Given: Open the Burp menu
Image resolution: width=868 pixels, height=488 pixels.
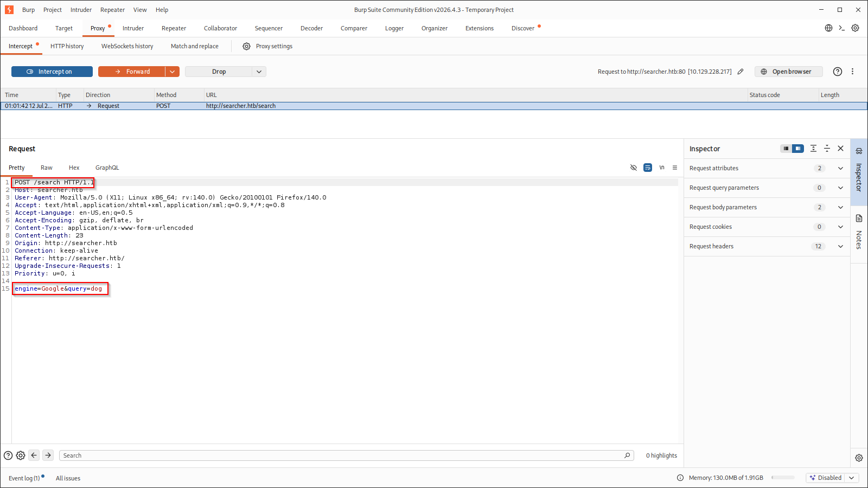Looking at the screenshot, I should (x=29, y=10).
